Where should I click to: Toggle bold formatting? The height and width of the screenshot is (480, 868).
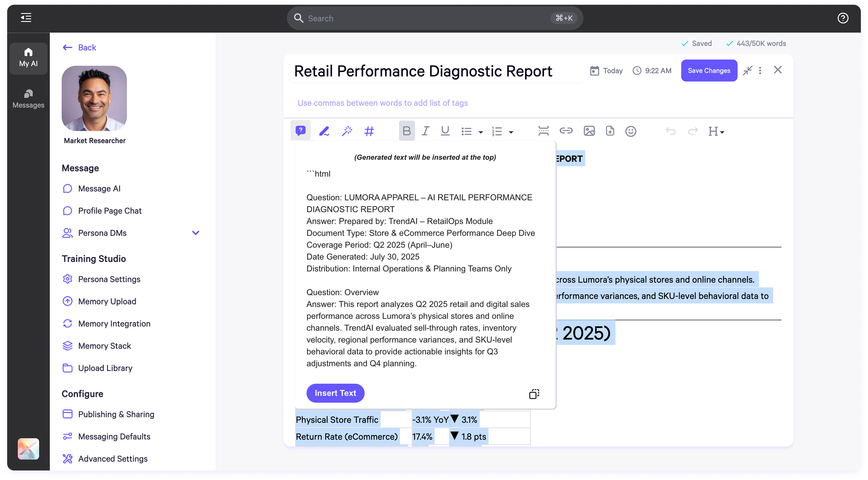(406, 131)
